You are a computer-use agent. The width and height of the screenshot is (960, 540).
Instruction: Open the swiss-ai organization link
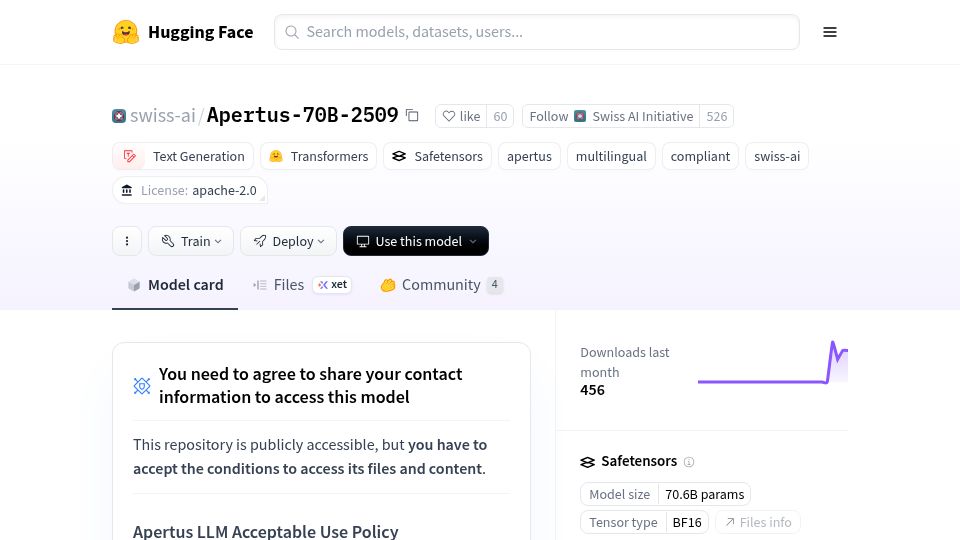(163, 116)
